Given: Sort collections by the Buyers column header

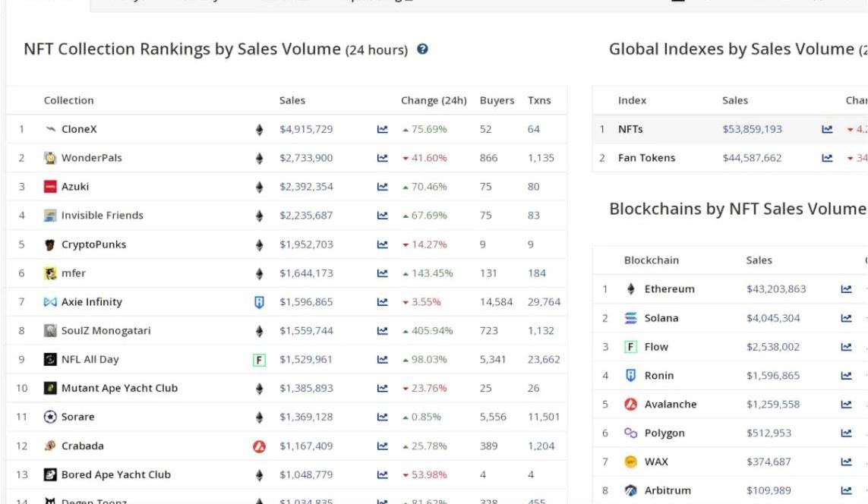Looking at the screenshot, I should (x=497, y=100).
